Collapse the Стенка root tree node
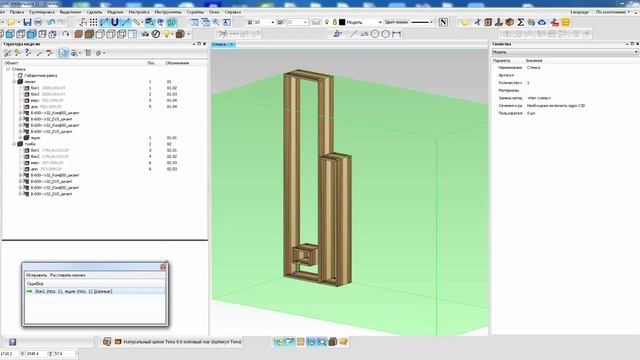Screen dimensions: 640x360 pyautogui.click(x=8, y=69)
